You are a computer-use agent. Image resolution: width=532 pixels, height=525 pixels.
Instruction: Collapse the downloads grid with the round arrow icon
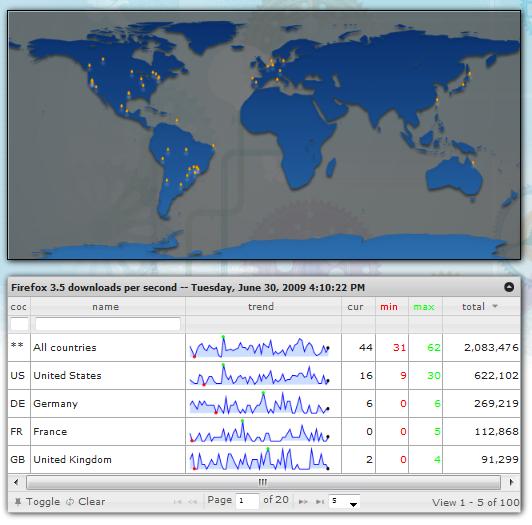(509, 287)
